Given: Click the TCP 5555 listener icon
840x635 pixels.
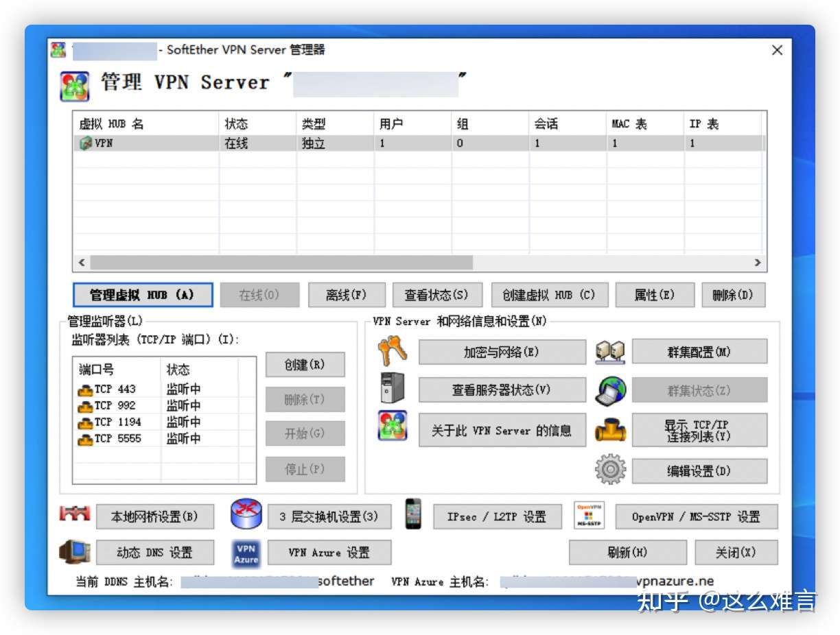Looking at the screenshot, I should [x=85, y=439].
